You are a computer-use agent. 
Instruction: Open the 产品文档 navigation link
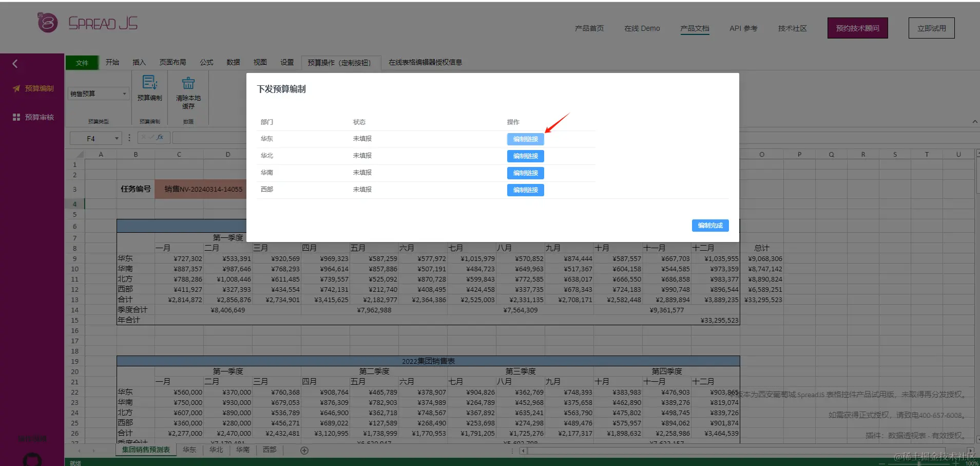695,28
